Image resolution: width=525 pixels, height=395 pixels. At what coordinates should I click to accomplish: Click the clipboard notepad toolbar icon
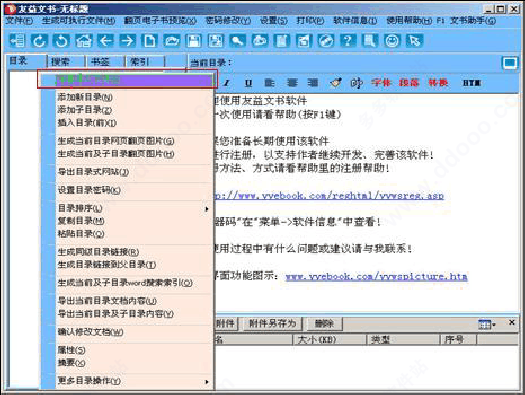click(x=282, y=41)
